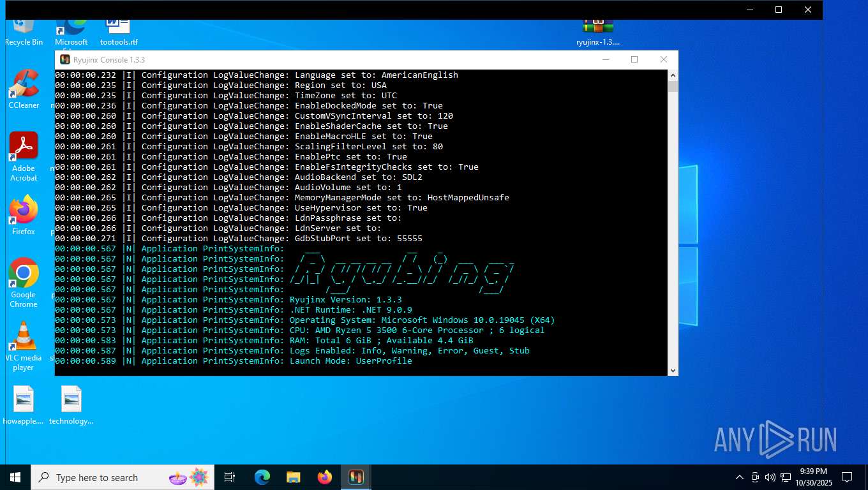The image size is (868, 490).
Task: Click the taskbar search box
Action: (x=123, y=477)
